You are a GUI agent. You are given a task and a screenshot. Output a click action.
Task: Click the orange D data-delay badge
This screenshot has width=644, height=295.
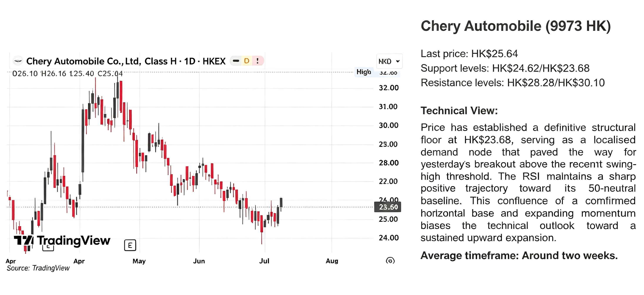pyautogui.click(x=246, y=61)
